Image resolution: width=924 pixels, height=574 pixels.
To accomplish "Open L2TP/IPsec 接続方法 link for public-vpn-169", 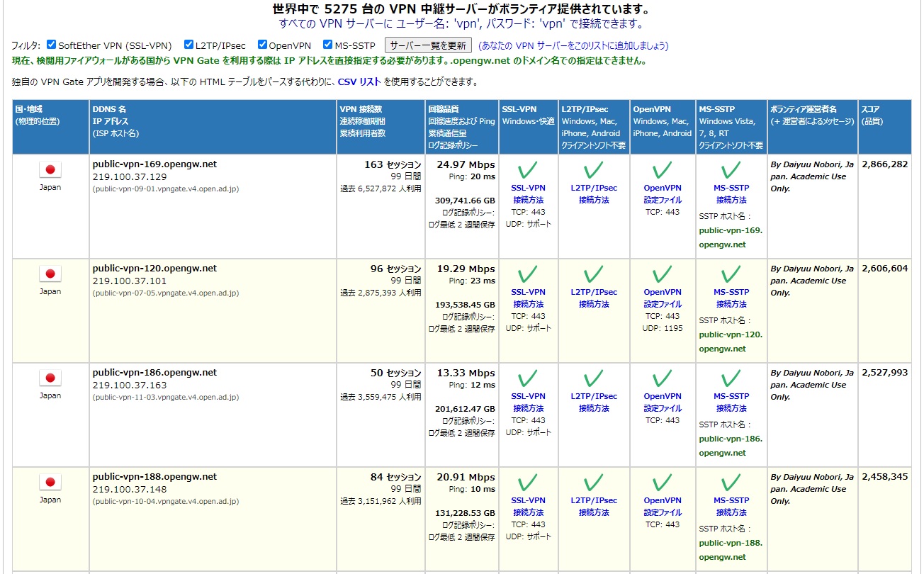I will pos(593,194).
